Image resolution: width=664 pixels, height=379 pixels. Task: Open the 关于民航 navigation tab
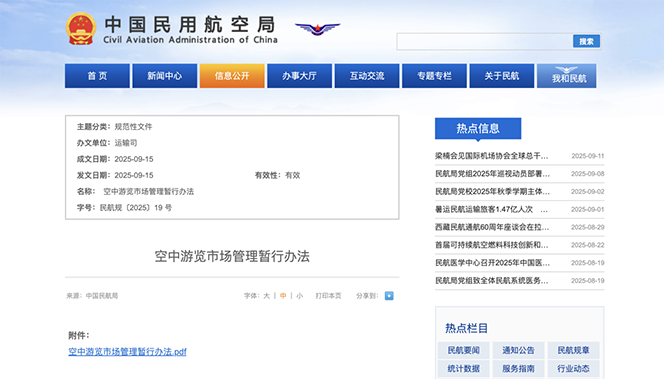(502, 76)
